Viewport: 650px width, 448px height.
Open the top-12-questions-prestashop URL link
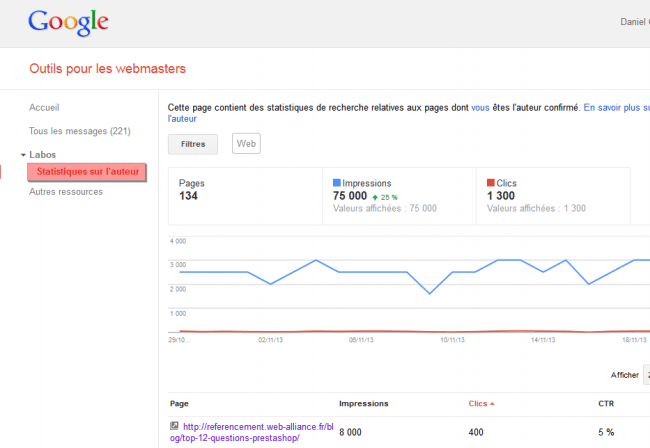click(248, 432)
